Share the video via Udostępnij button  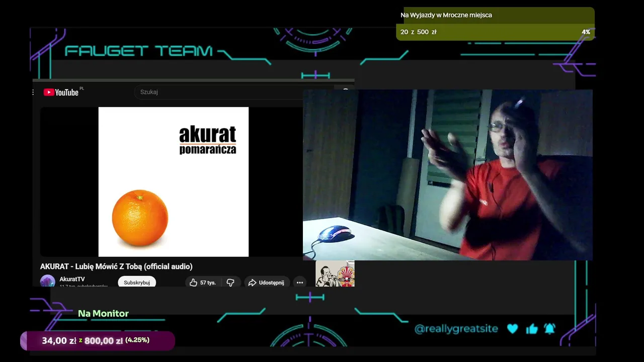267,283
